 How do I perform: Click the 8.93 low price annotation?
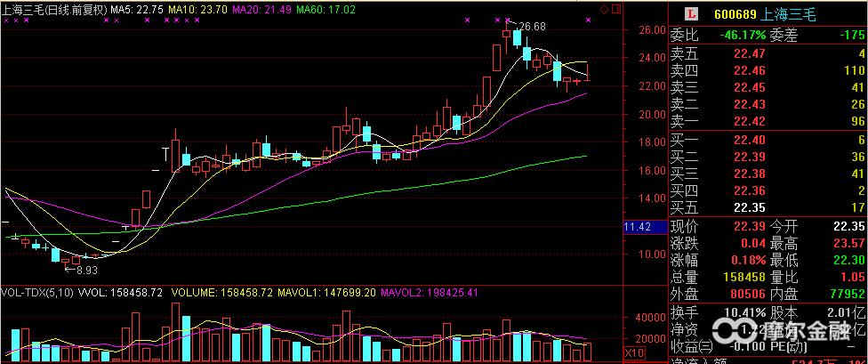coord(87,271)
